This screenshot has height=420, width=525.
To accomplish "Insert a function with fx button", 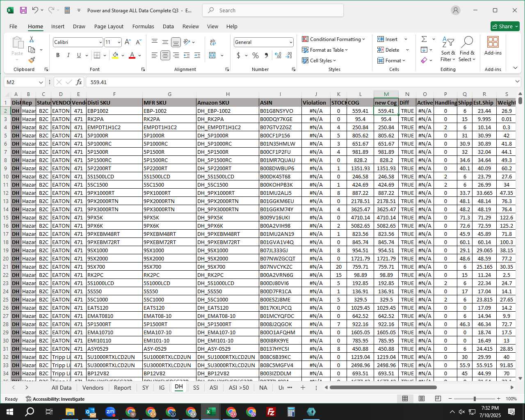I will tap(79, 82).
